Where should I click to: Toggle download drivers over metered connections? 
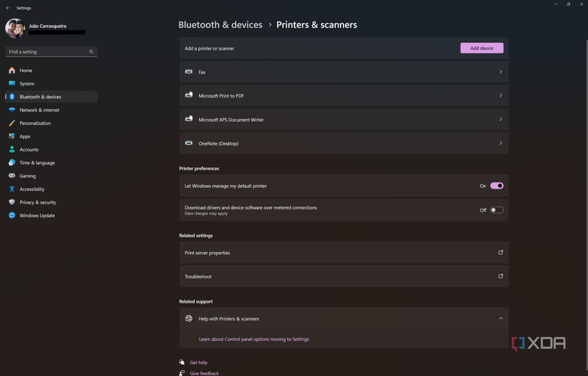point(497,210)
